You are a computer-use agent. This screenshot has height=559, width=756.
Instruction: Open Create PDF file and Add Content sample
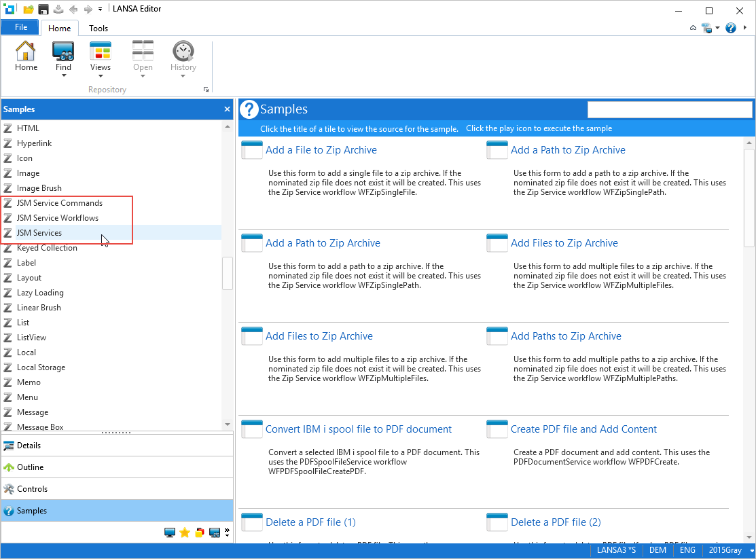pyautogui.click(x=583, y=429)
